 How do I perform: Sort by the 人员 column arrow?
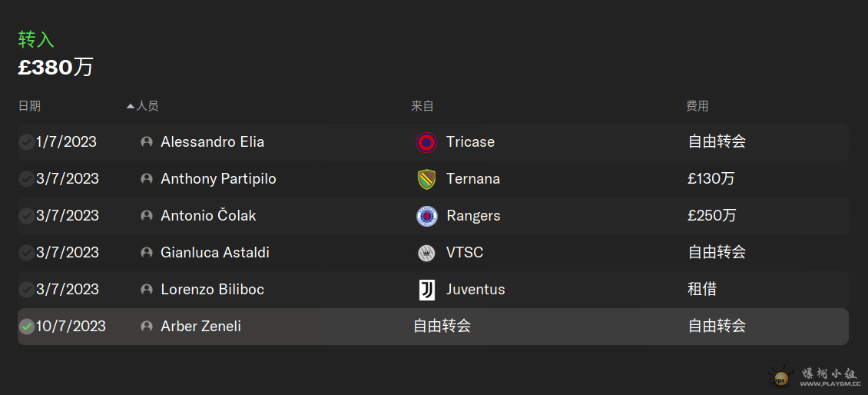131,106
